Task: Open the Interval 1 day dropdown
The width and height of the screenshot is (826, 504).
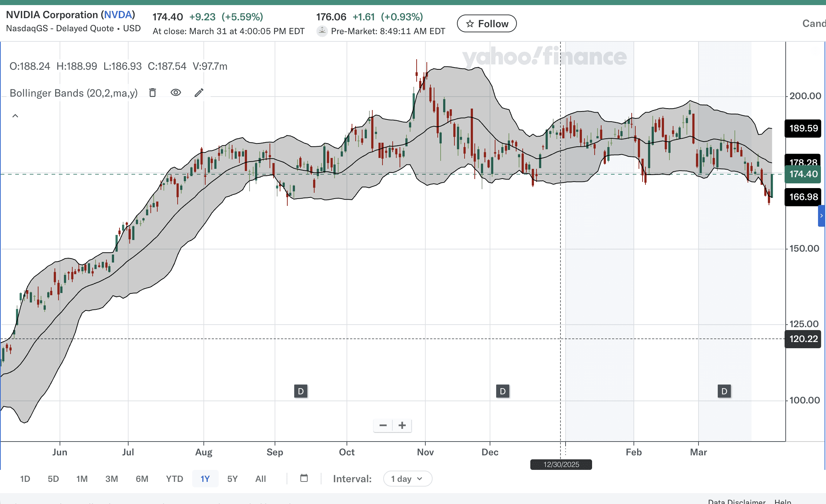Action: click(x=408, y=479)
